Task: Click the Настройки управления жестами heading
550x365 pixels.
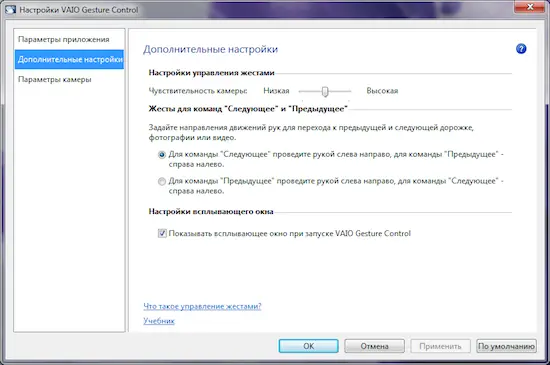Action: (x=212, y=73)
